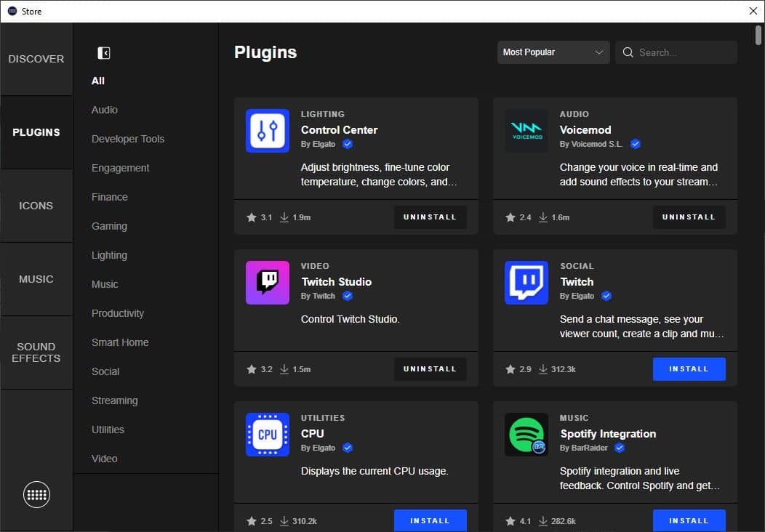Click the Store app icon in title bar

click(x=12, y=11)
